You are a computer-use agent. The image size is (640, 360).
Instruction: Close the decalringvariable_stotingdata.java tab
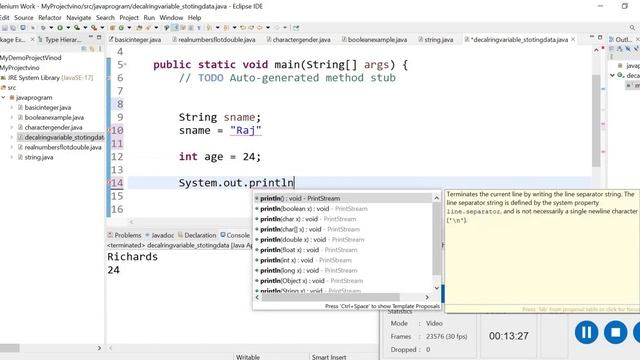pyautogui.click(x=573, y=39)
